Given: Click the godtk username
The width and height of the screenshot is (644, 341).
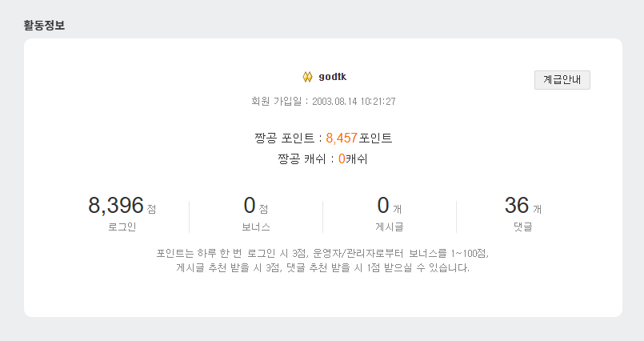Looking at the screenshot, I should pos(332,77).
